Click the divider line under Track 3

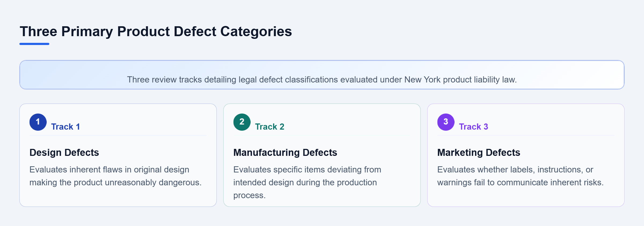526,136
